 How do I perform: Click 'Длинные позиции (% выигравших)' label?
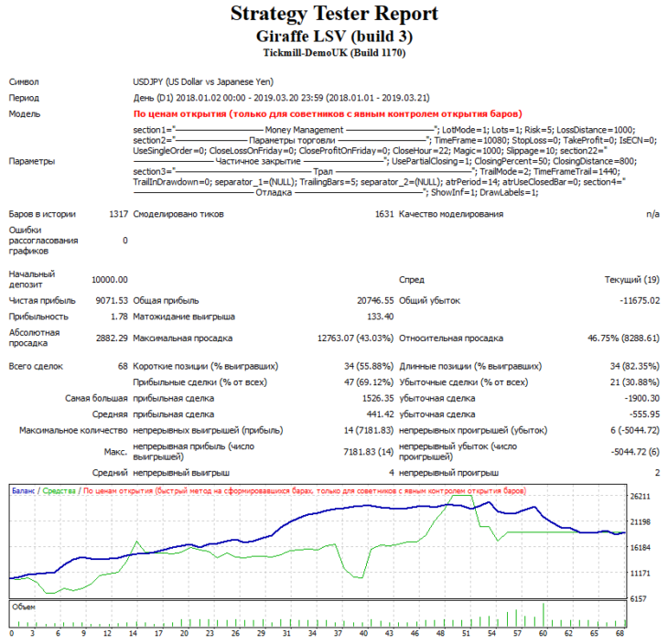pyautogui.click(x=470, y=366)
